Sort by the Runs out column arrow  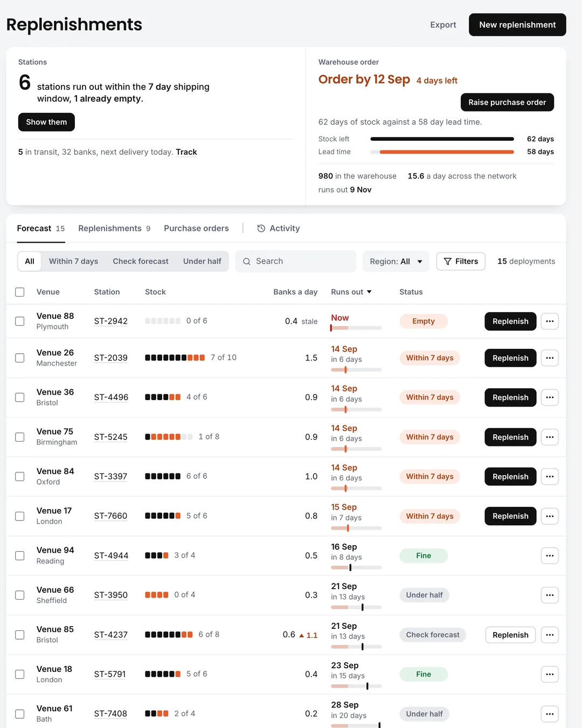tap(369, 292)
